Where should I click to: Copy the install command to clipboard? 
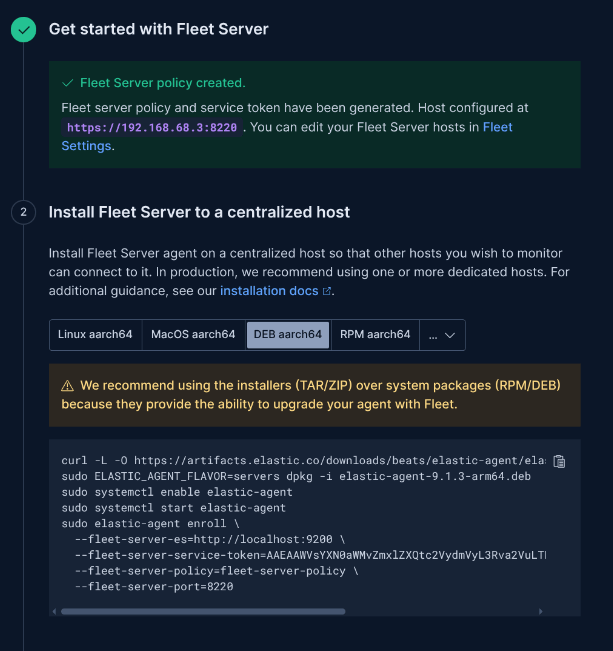click(559, 461)
